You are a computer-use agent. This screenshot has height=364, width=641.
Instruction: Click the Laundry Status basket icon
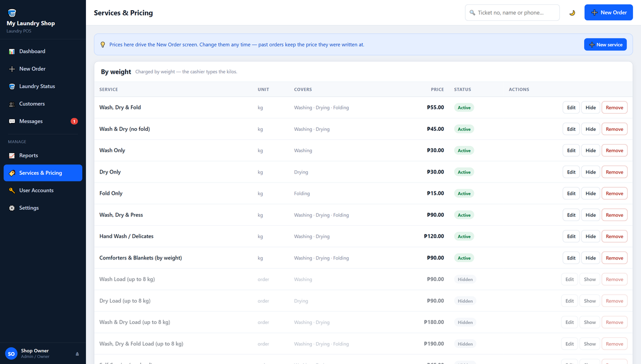coord(12,86)
